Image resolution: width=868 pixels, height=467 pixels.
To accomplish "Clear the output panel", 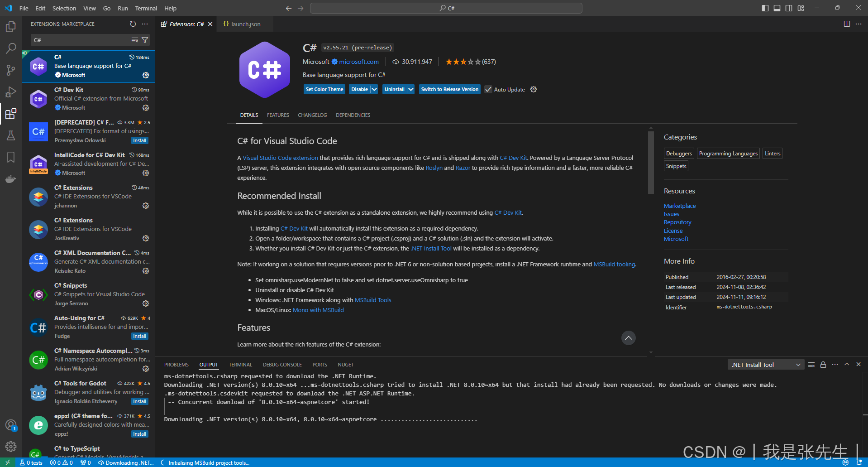I will pyautogui.click(x=811, y=365).
